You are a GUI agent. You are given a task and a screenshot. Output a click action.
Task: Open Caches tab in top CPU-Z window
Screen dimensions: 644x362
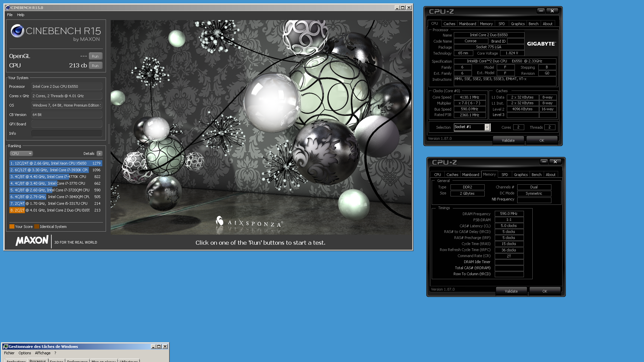449,24
